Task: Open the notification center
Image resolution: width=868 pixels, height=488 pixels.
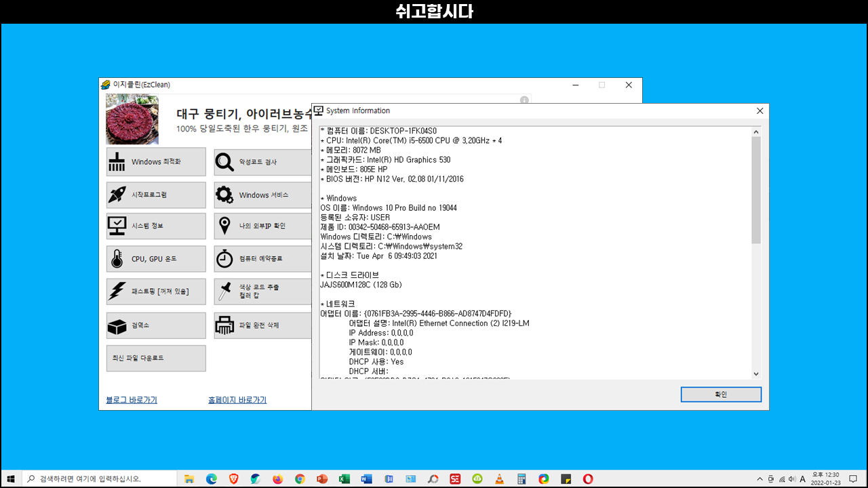Action: click(x=854, y=479)
